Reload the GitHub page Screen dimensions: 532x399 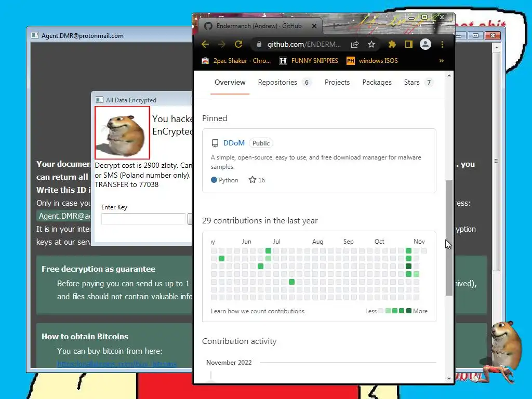238,44
